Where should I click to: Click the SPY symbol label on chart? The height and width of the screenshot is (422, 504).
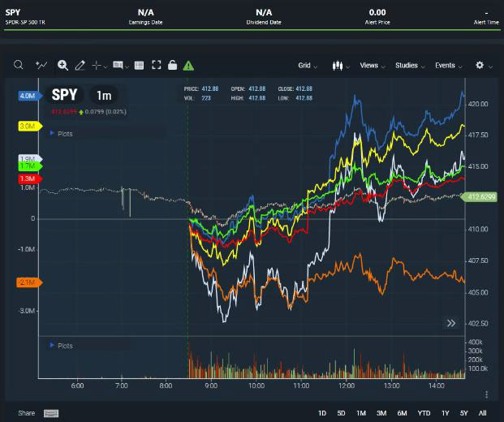pos(65,95)
